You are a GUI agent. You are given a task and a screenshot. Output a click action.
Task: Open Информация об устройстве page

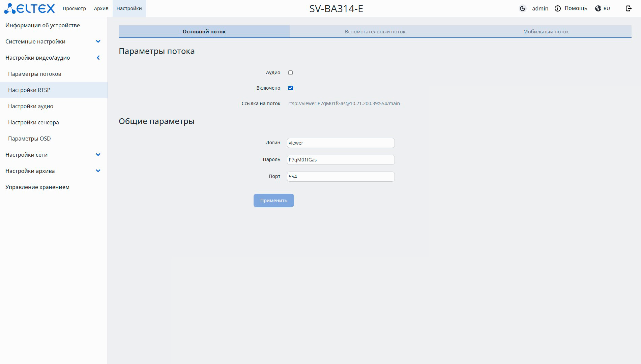click(x=54, y=25)
